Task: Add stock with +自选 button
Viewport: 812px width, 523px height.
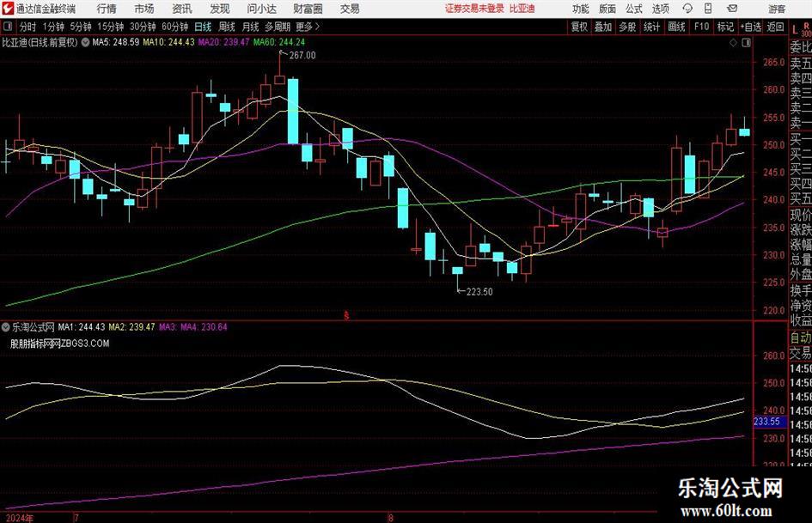Action: coord(751,27)
